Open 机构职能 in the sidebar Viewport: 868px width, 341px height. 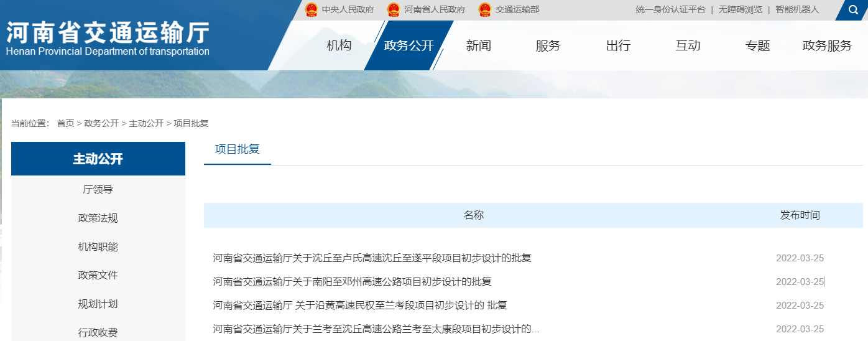coord(98,247)
